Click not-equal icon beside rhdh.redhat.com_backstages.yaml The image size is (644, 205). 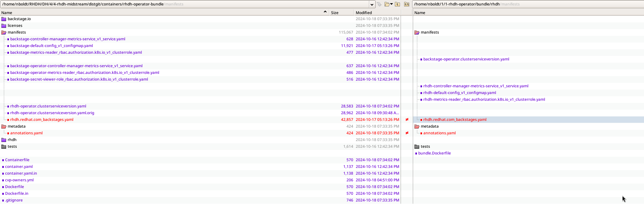[407, 120]
